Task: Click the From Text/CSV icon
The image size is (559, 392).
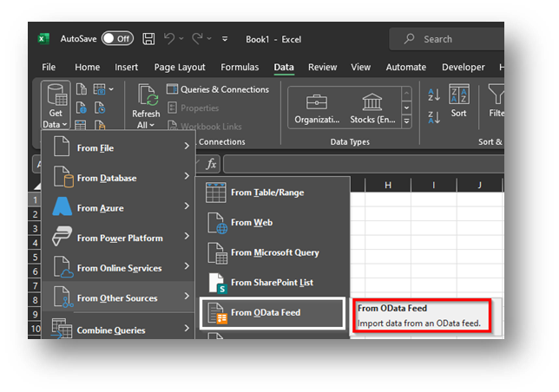Action: pyautogui.click(x=82, y=89)
